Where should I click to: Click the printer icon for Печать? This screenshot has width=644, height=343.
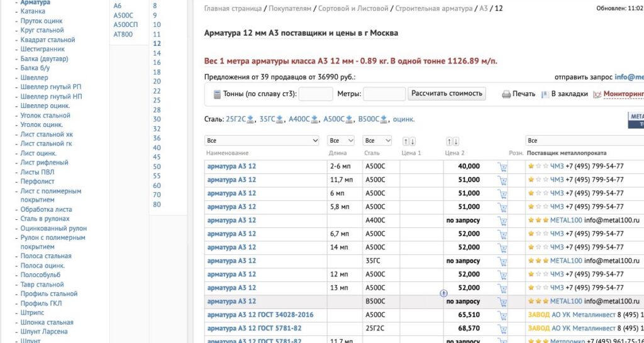click(x=506, y=94)
